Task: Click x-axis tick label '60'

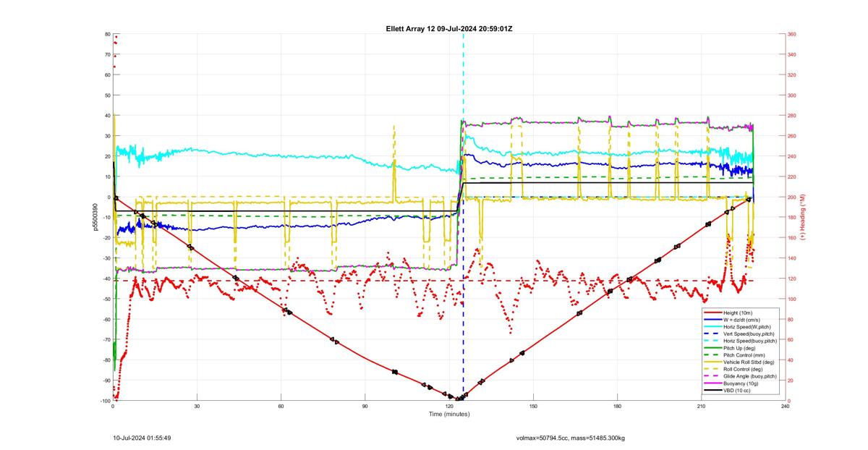Action: coord(281,407)
